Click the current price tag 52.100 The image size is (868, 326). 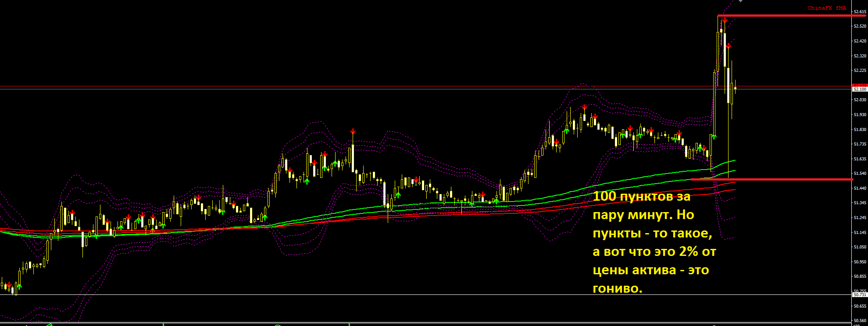(860, 89)
